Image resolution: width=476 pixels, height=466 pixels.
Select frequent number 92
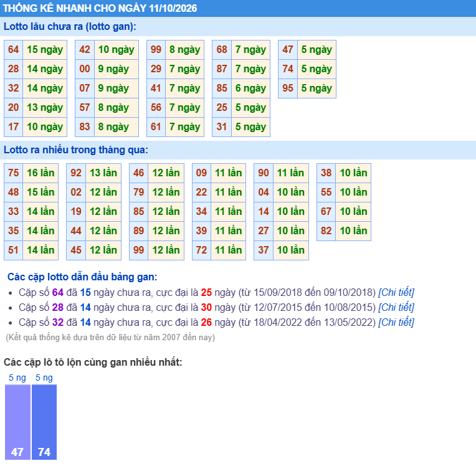coord(76,173)
